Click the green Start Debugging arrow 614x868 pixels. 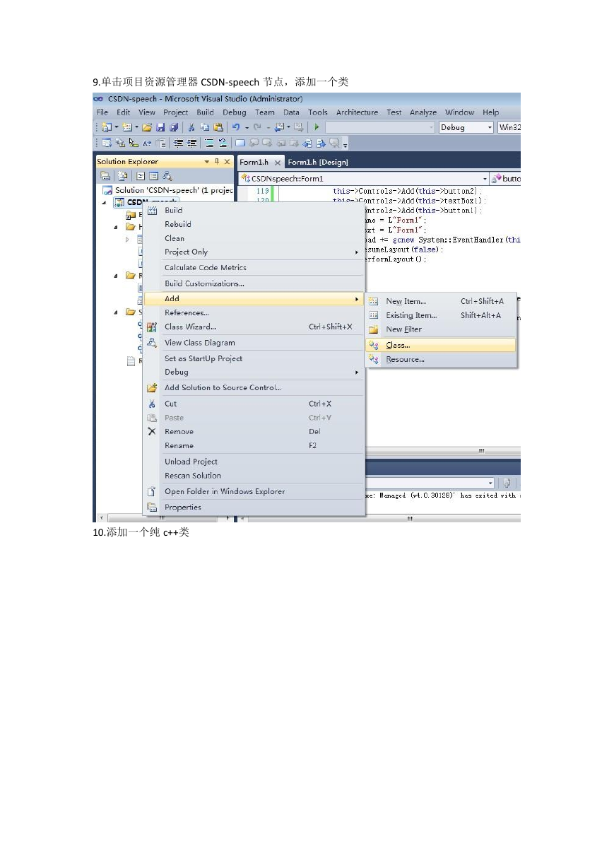point(317,127)
